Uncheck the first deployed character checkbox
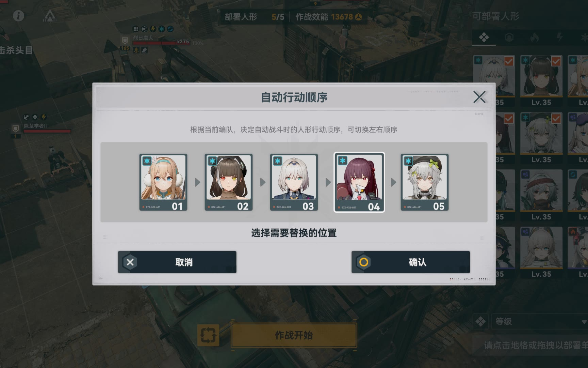Viewport: 588px width, 368px height. pyautogui.click(x=509, y=61)
